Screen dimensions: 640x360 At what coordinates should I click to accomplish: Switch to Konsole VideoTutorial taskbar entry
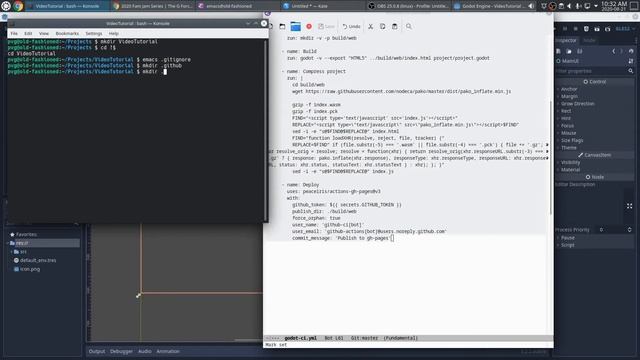click(67, 6)
